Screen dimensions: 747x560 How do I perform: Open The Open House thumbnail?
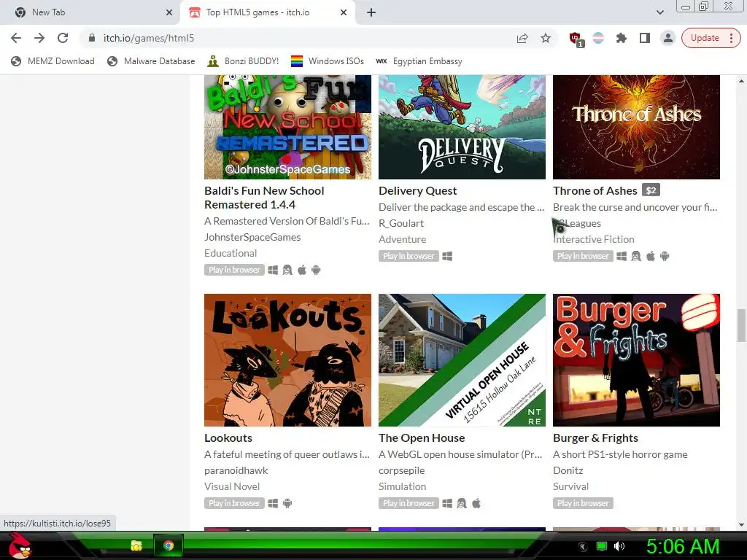(462, 360)
